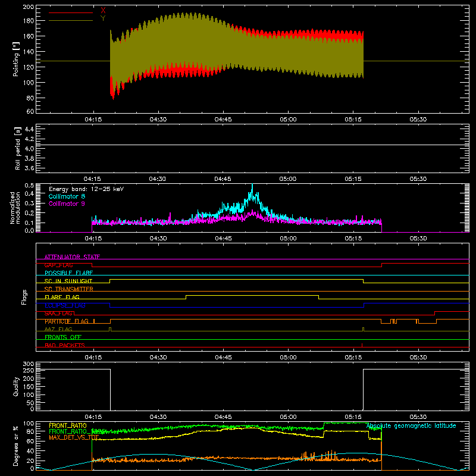Click the cyan Collimator 8 legend
Screen dimensions: 476x476
point(67,196)
